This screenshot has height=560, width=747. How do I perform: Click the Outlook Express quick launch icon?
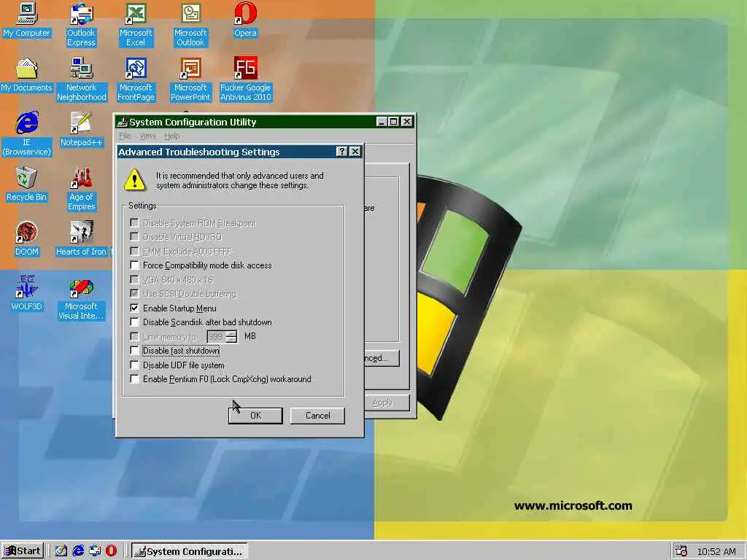[95, 551]
